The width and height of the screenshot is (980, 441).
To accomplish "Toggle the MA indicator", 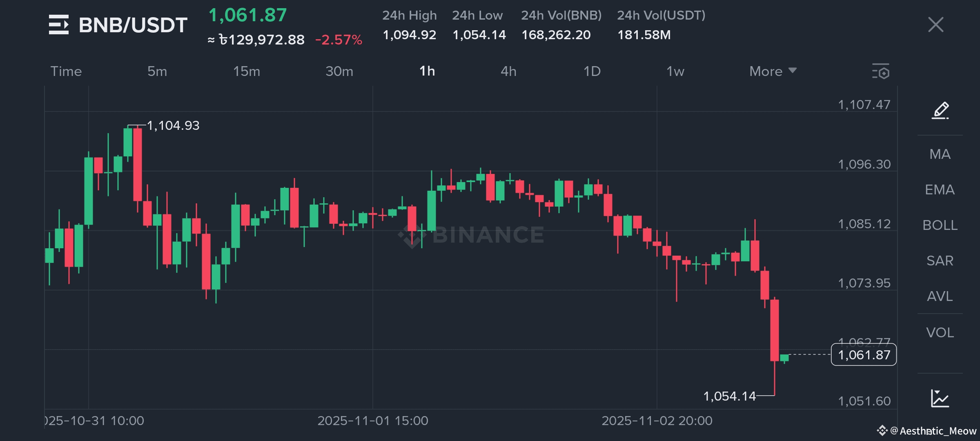I will pos(940,154).
